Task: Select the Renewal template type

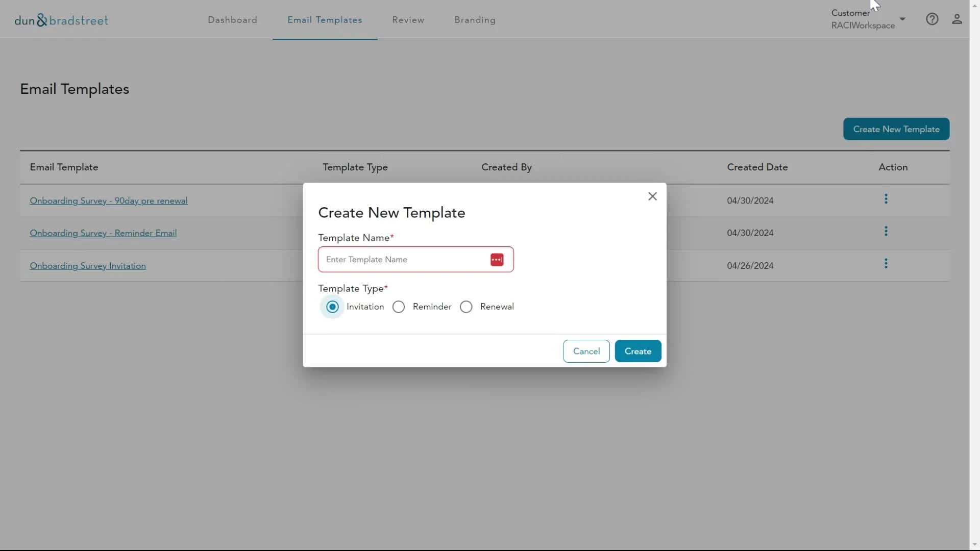Action: pyautogui.click(x=466, y=307)
